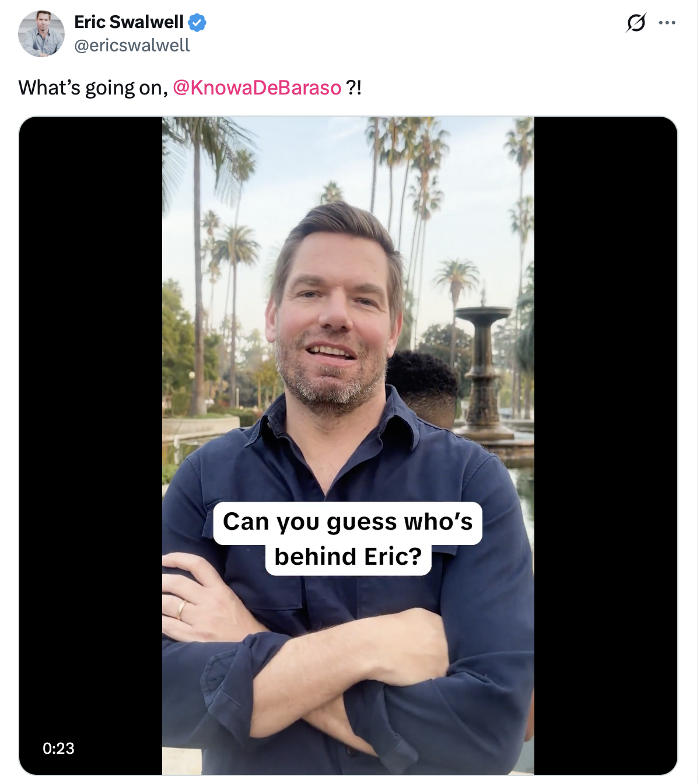Follow the @KnowaDeBaraso mention link
700x783 pixels.
coord(257,88)
